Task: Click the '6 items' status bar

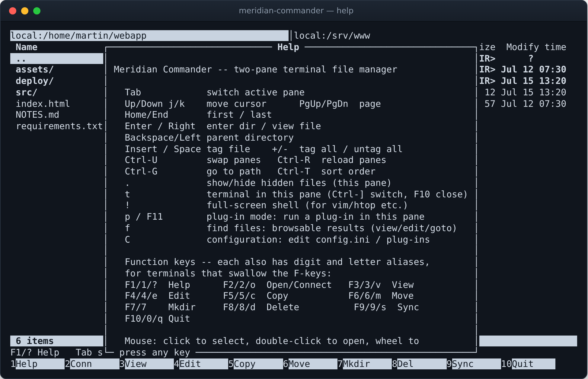Action: pyautogui.click(x=57, y=341)
